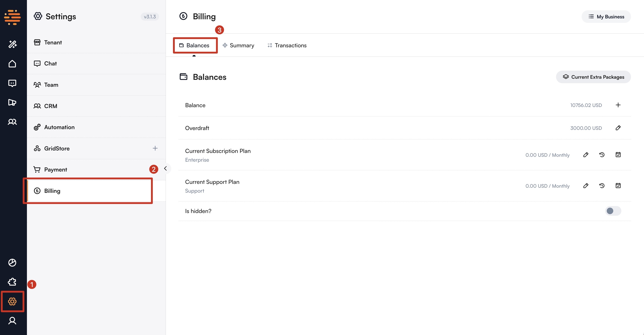Open the user profile icon
The height and width of the screenshot is (335, 644).
[12, 320]
